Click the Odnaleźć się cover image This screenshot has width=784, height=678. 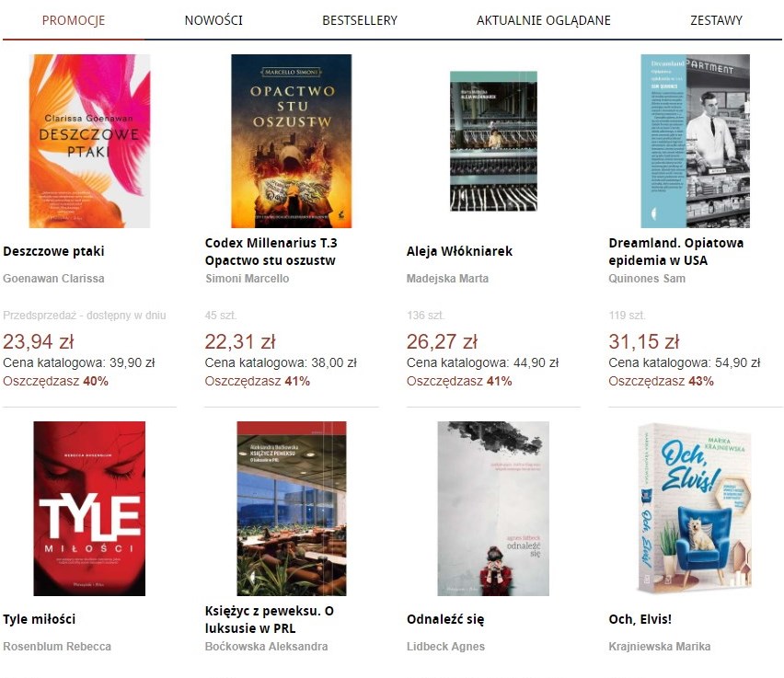493,509
